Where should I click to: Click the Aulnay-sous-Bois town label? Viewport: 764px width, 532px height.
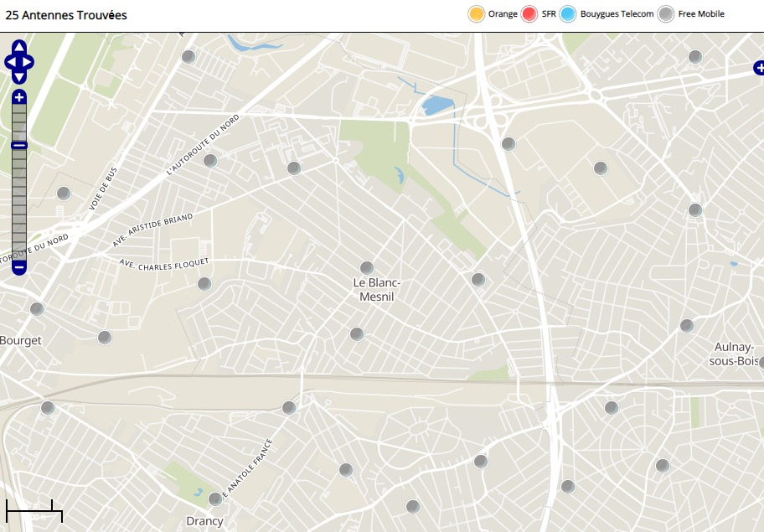(x=735, y=354)
